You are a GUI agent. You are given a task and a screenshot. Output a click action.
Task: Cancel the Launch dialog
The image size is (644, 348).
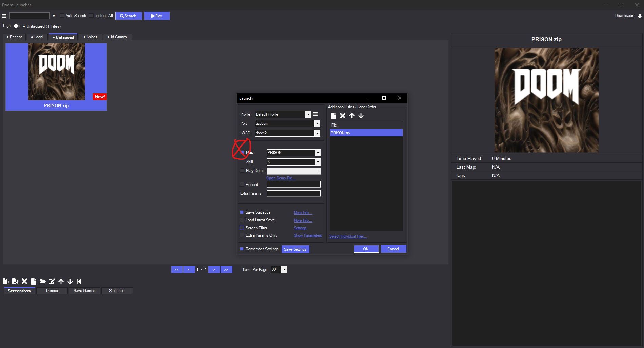click(x=394, y=249)
